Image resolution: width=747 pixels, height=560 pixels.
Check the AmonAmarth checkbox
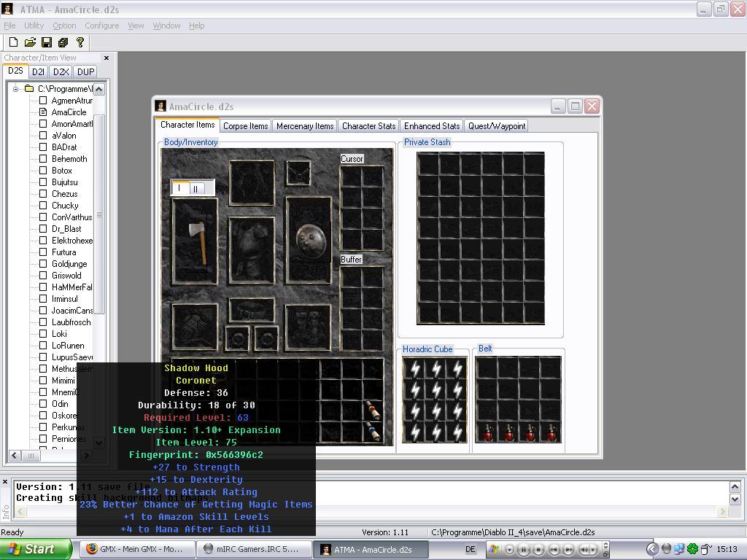tap(43, 124)
